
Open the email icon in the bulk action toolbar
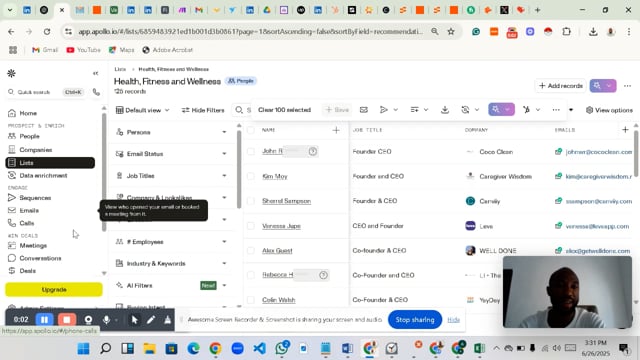[364, 110]
